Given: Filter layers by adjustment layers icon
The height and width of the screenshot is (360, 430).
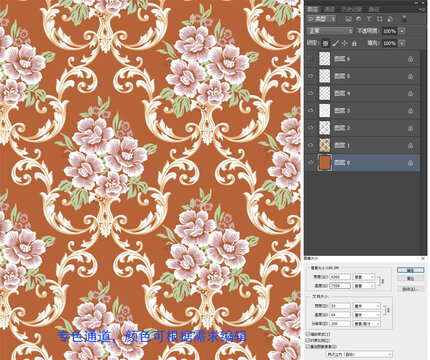Looking at the screenshot, I should pyautogui.click(x=359, y=19).
